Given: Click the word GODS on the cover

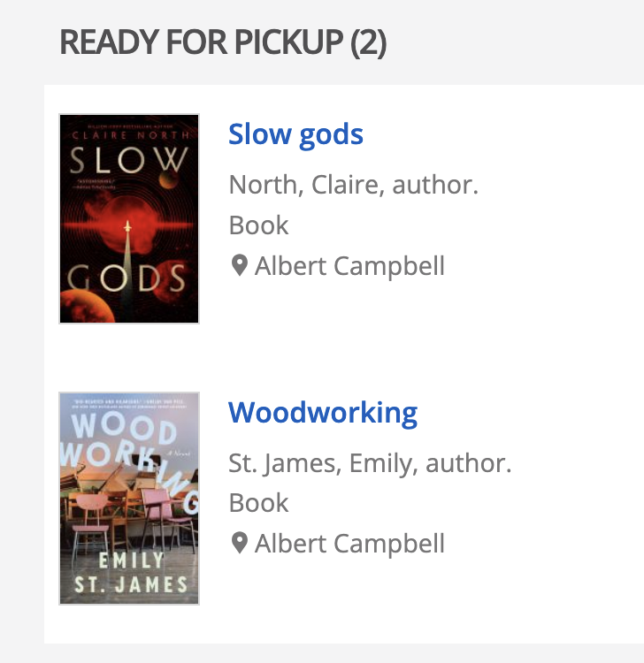Looking at the screenshot, I should 129,278.
